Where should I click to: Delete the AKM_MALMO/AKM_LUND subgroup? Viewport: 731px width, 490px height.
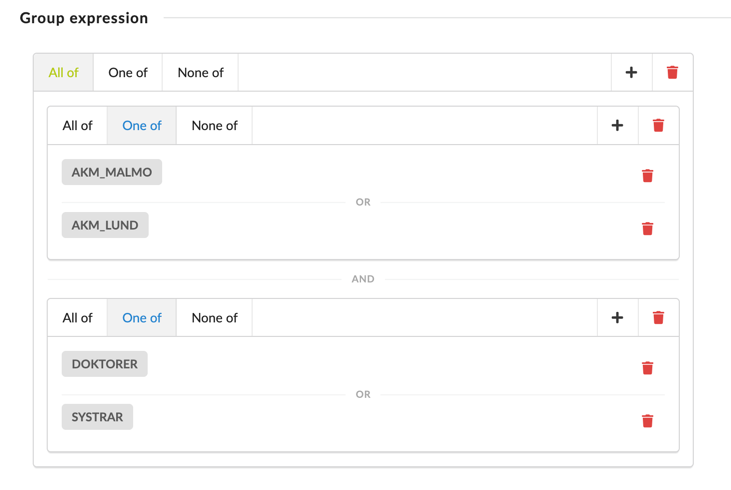[658, 125]
